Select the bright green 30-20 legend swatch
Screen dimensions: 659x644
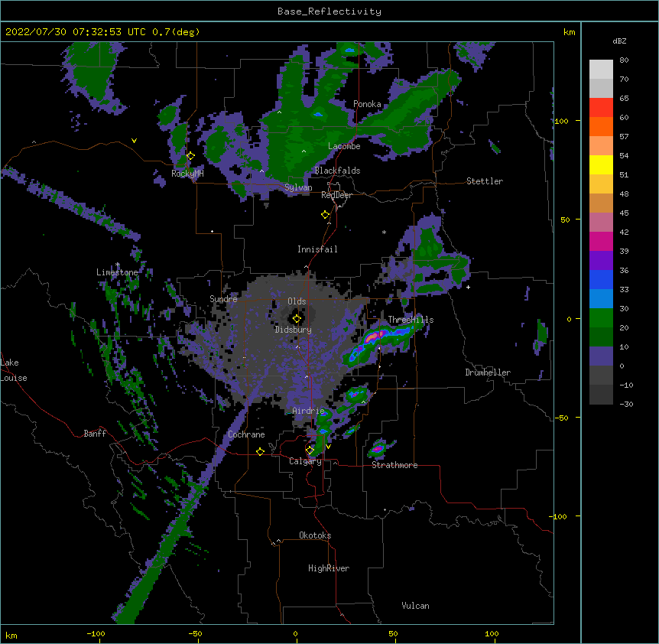click(601, 318)
